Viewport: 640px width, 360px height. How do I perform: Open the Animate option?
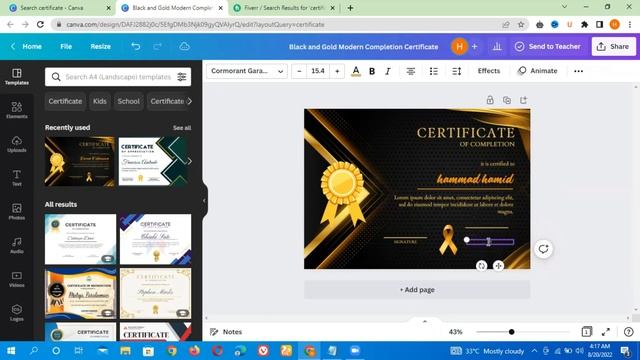click(538, 71)
